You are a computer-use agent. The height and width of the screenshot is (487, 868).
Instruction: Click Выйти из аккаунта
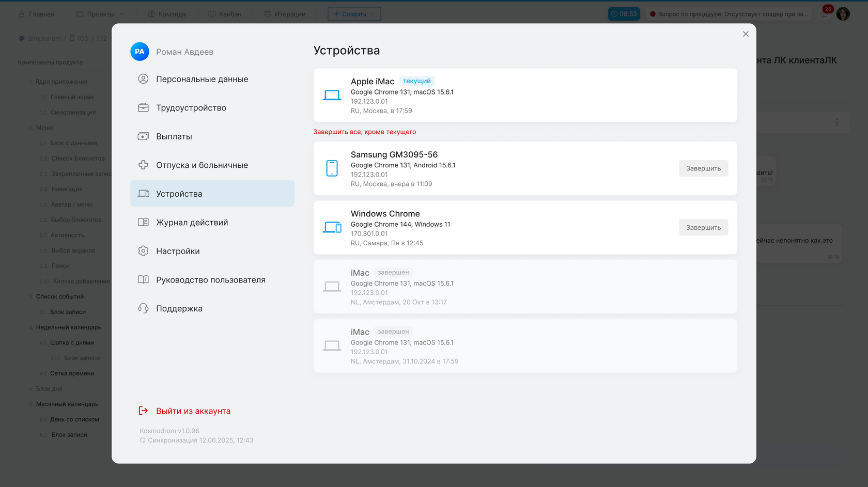point(193,411)
